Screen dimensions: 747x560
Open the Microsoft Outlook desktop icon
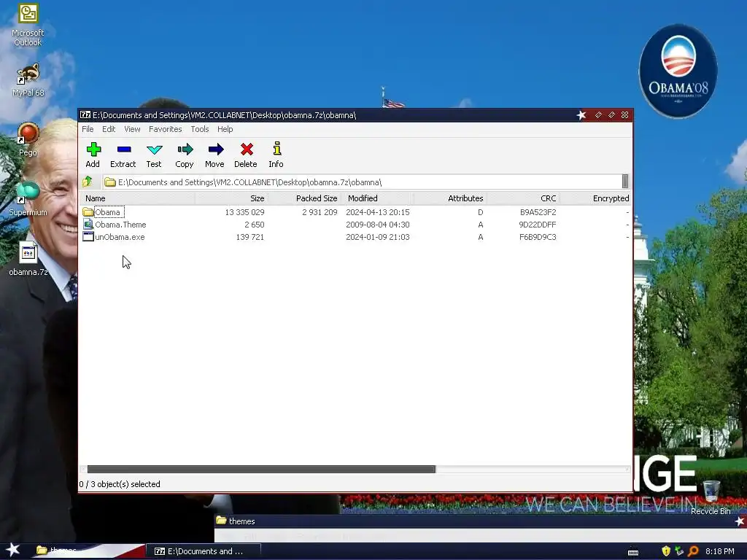coord(28,25)
